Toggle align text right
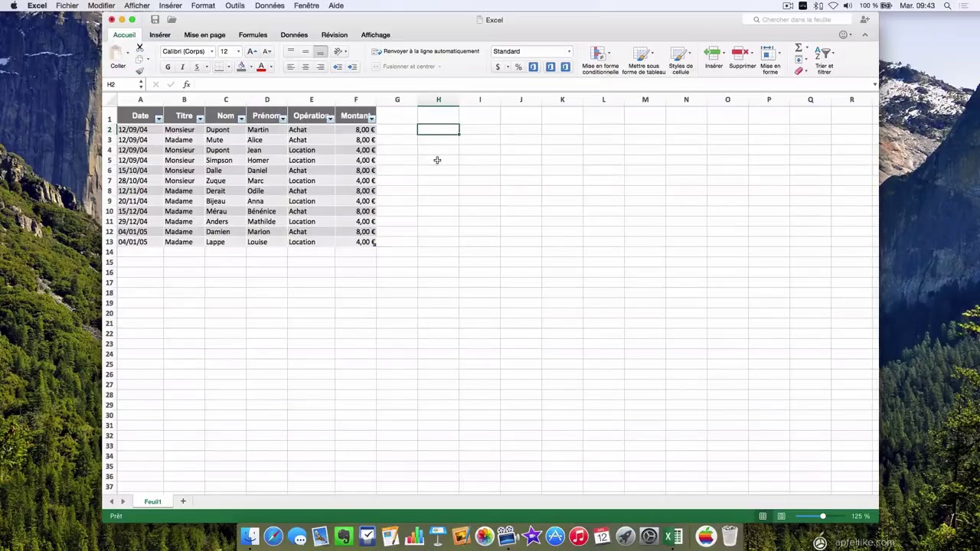 point(320,67)
